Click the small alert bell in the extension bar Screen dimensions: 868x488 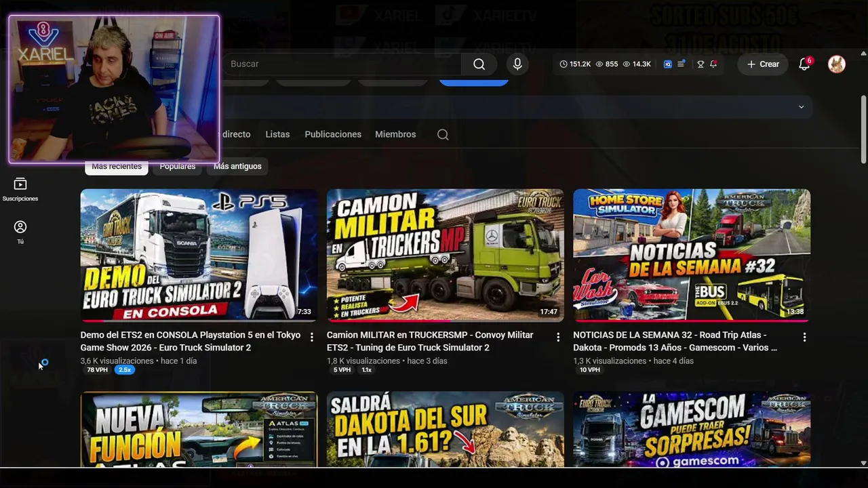pyautogui.click(x=713, y=64)
